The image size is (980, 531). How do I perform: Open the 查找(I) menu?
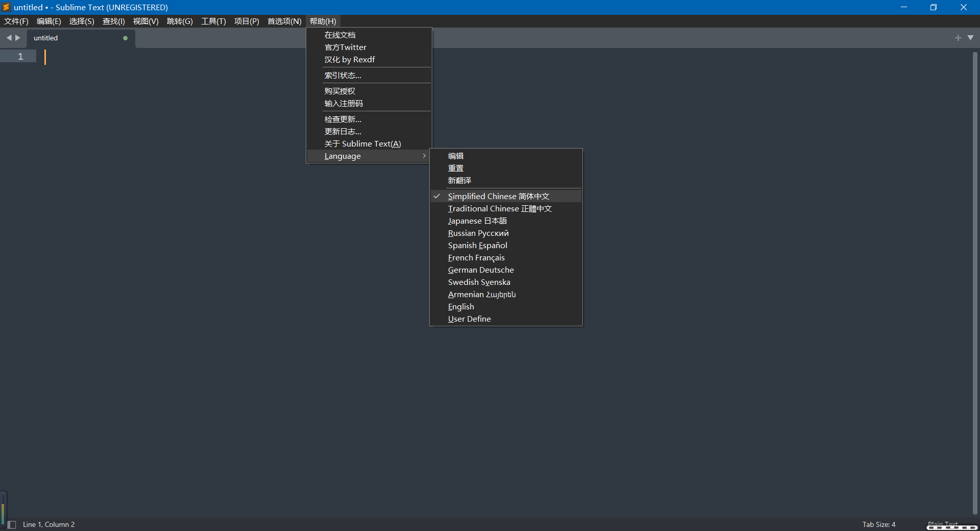pyautogui.click(x=114, y=21)
